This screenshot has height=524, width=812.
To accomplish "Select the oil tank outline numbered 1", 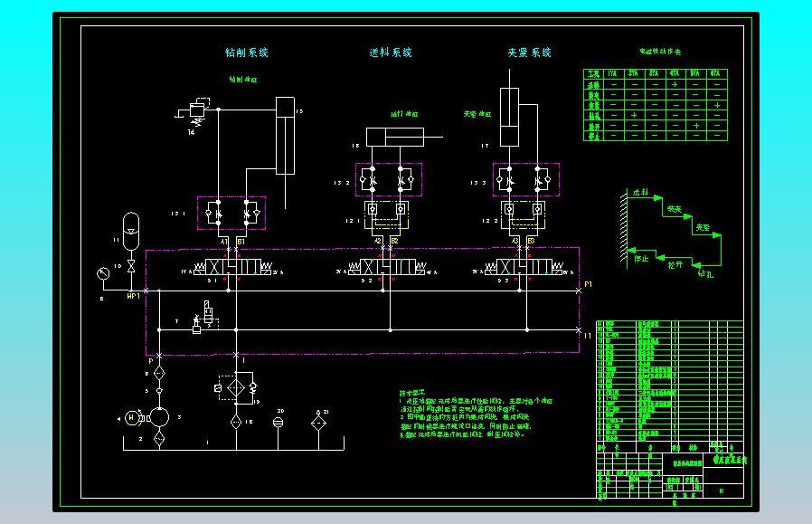I will (x=233, y=443).
